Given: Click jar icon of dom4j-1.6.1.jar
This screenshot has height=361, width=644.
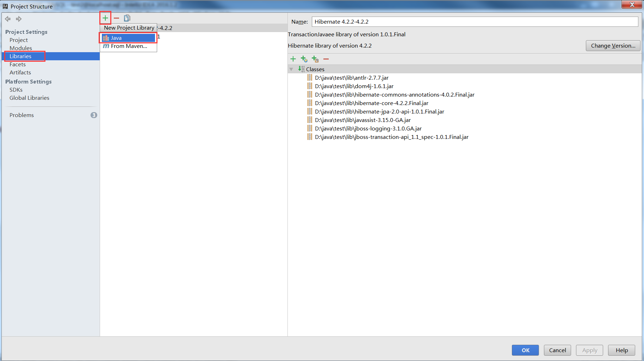Looking at the screenshot, I should (310, 86).
